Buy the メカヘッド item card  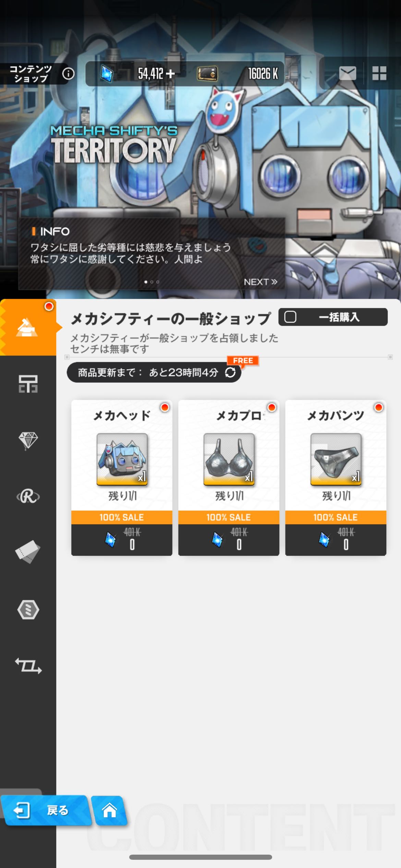click(122, 478)
